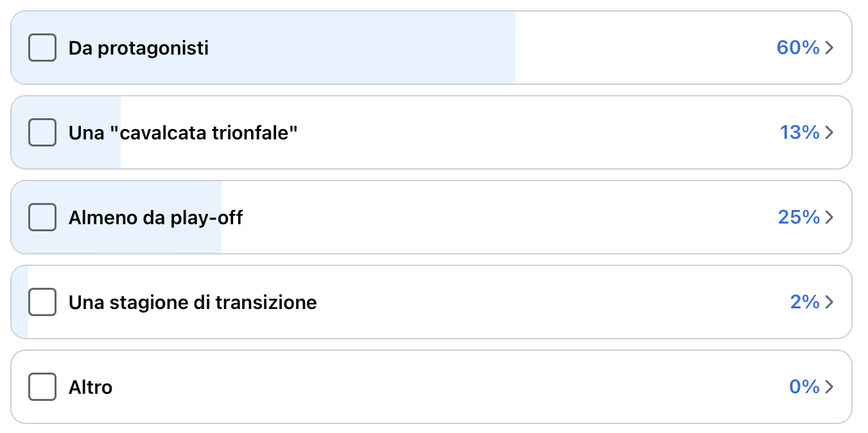Open the chevron beside 0%

coord(829,387)
